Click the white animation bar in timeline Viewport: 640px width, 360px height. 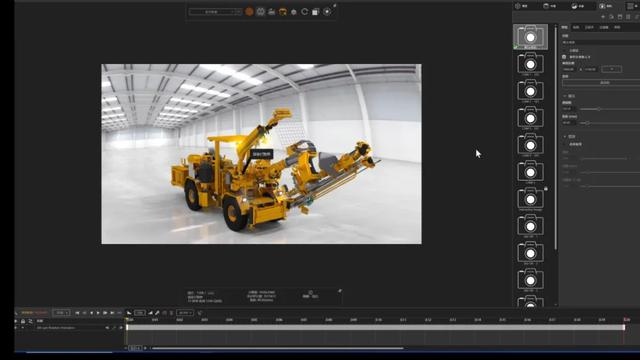pos(376,327)
